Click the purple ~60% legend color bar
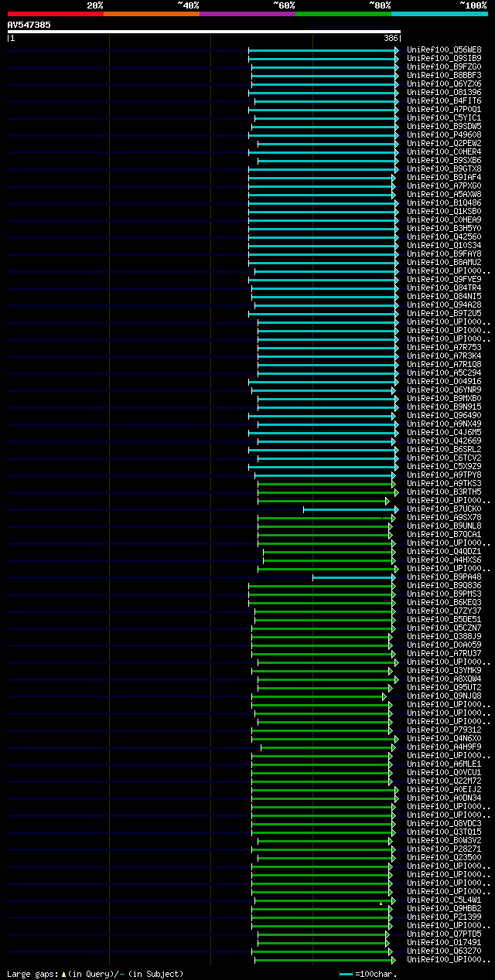This screenshot has height=980, width=495. [x=247, y=13]
